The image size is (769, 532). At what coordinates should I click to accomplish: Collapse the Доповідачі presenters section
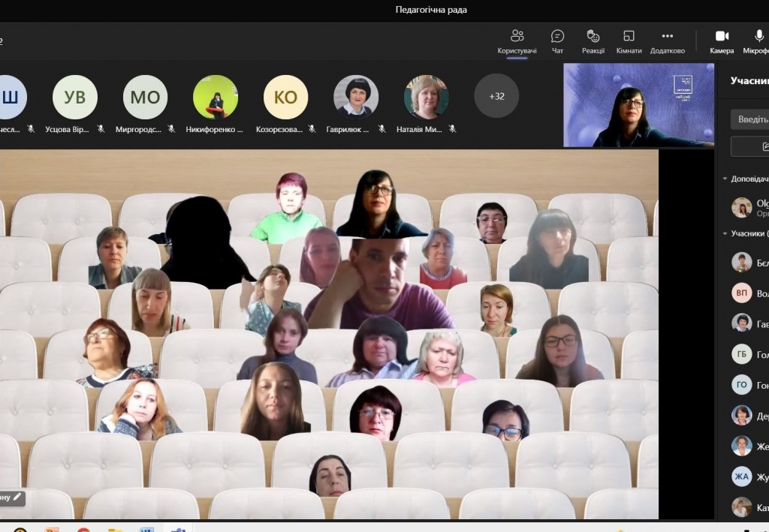[x=725, y=179]
